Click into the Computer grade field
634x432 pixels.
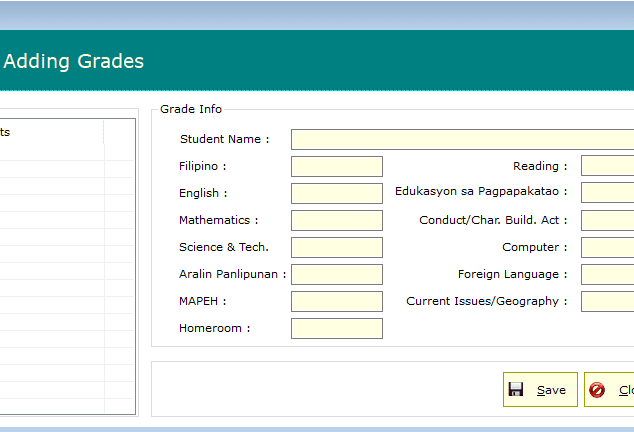pos(607,247)
